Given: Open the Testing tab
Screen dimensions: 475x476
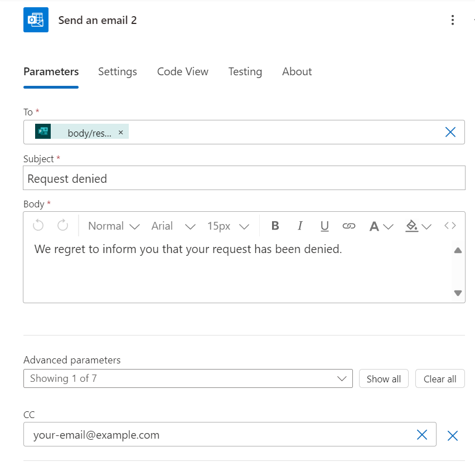Looking at the screenshot, I should coord(245,71).
